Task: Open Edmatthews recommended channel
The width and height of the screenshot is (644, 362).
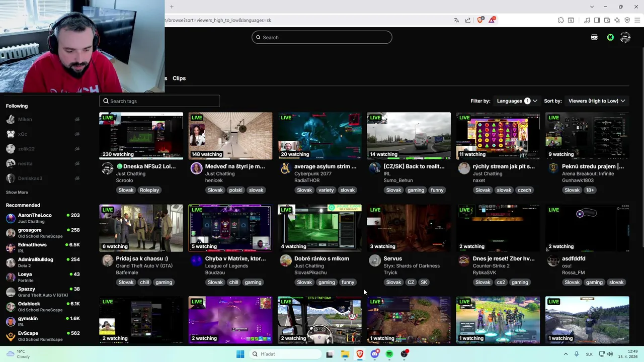Action: (x=43, y=247)
